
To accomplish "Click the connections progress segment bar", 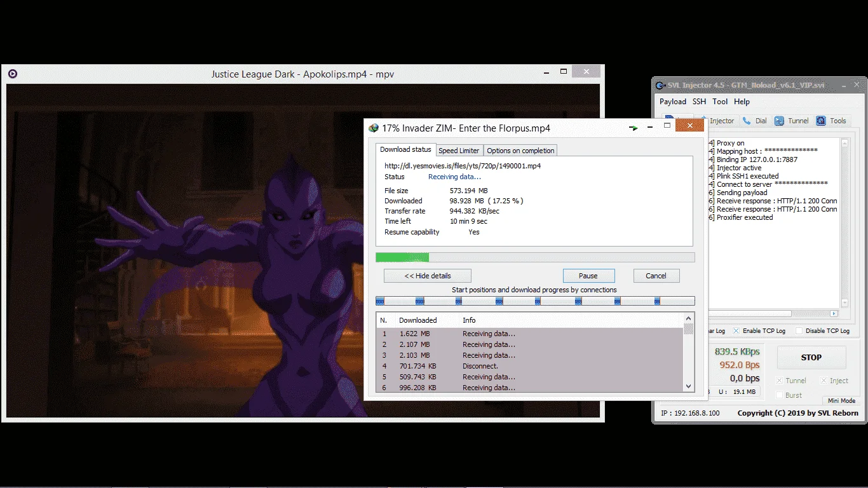I will pyautogui.click(x=535, y=301).
